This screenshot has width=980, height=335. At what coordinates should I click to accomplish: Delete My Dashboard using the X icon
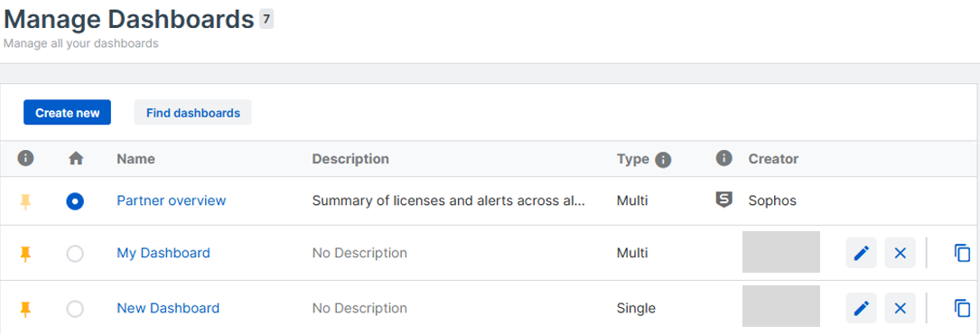click(900, 253)
